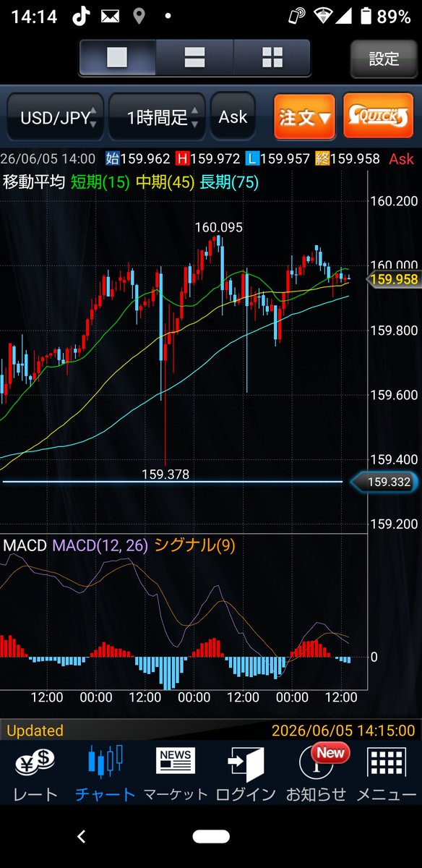Image resolution: width=422 pixels, height=868 pixels.
Task: Tap the 長期(75) moving average label
Action: (x=228, y=183)
